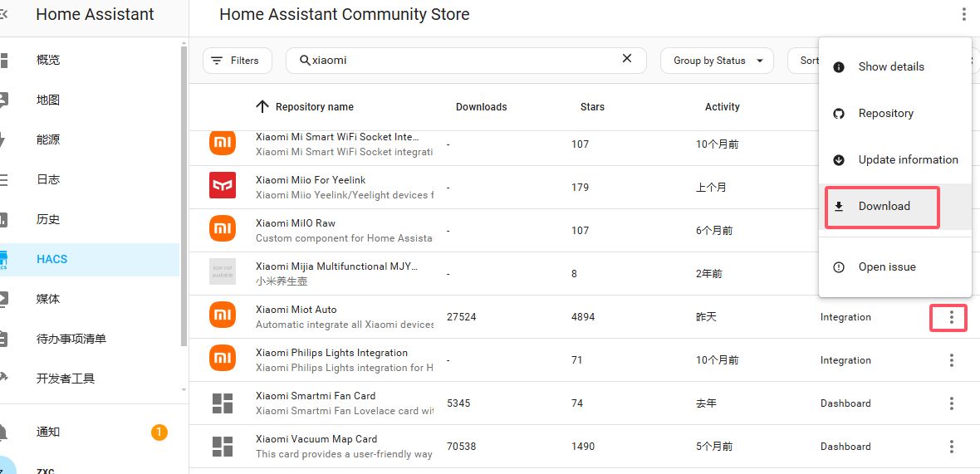980x474 pixels.
Task: Click the search field containing xiaomi
Action: [465, 60]
